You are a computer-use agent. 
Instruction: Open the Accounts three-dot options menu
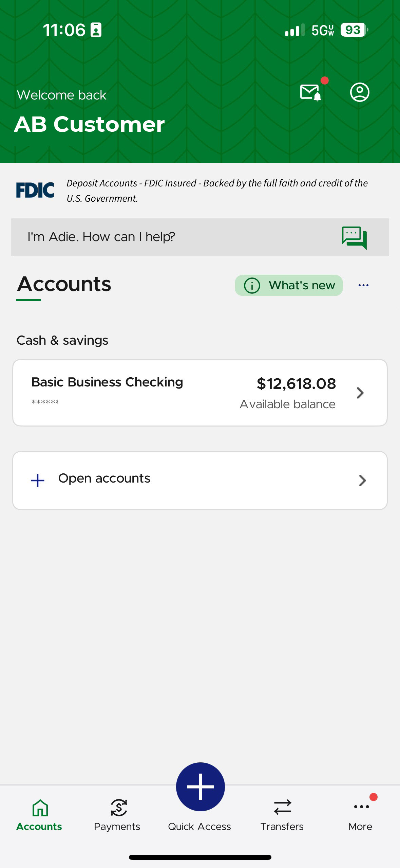click(x=363, y=285)
